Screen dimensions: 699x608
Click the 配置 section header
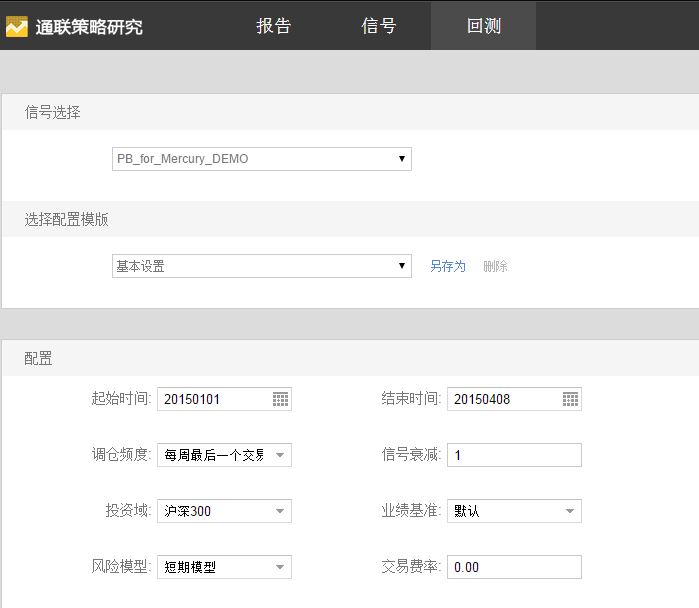39,358
